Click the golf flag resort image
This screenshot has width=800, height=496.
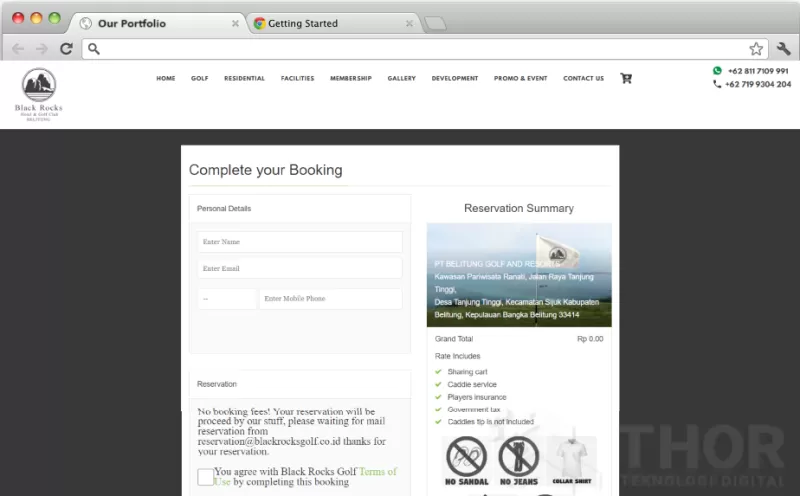519,275
